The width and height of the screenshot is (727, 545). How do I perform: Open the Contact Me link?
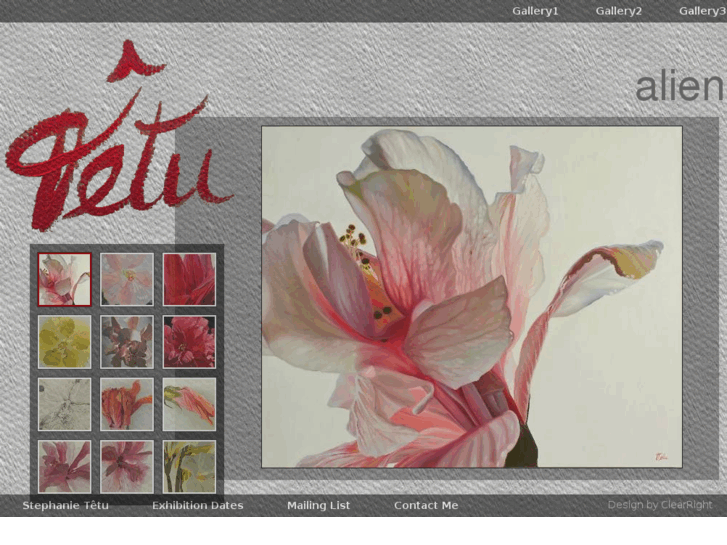426,505
